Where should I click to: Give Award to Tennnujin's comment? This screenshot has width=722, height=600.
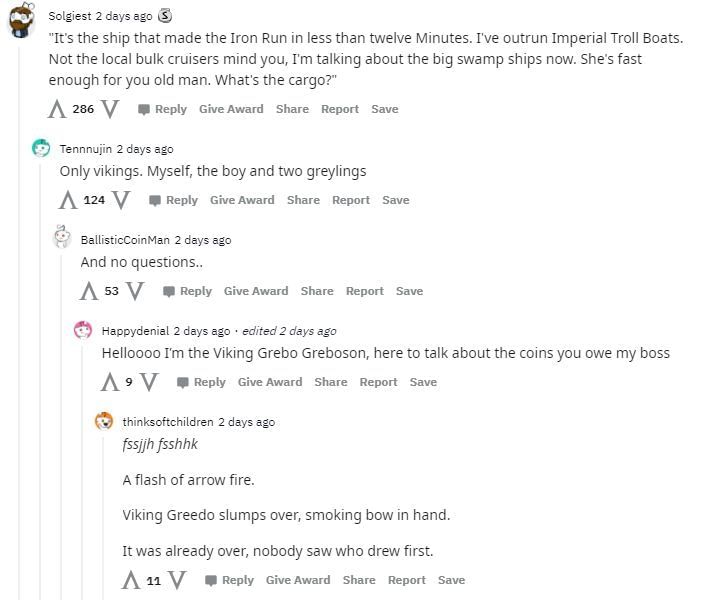pyautogui.click(x=242, y=200)
